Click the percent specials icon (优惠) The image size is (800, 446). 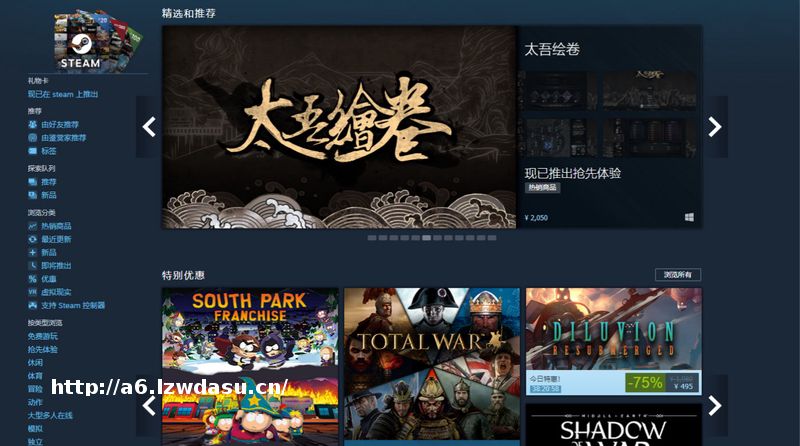click(33, 279)
